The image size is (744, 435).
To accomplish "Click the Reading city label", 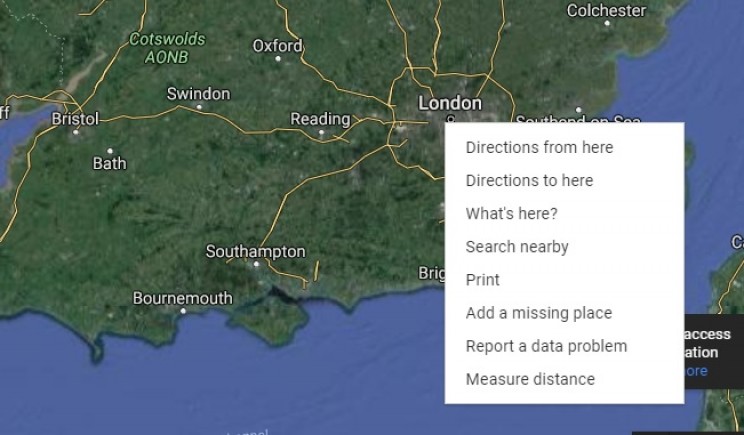I will (320, 120).
